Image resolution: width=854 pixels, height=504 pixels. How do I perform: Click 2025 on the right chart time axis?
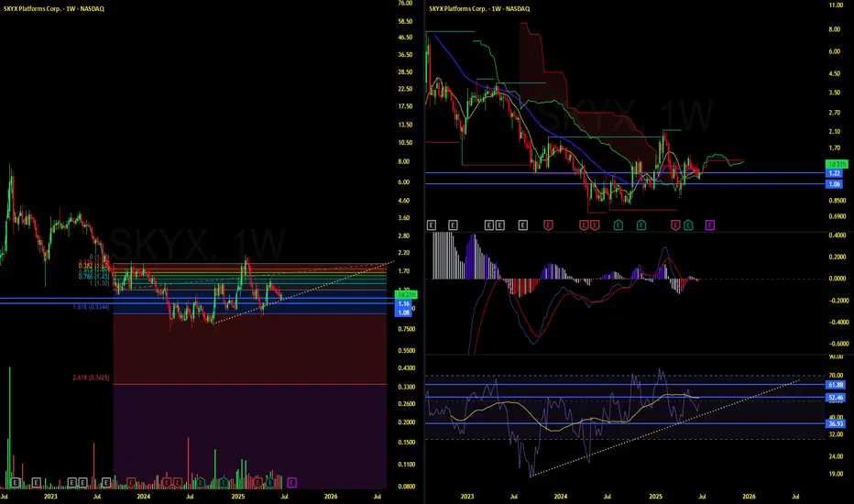(x=656, y=497)
